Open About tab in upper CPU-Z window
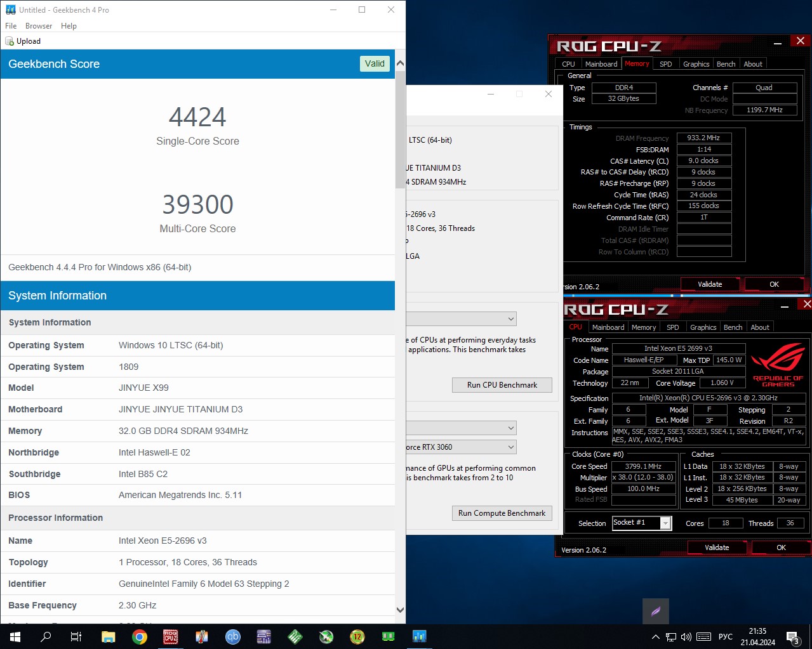 pos(753,64)
